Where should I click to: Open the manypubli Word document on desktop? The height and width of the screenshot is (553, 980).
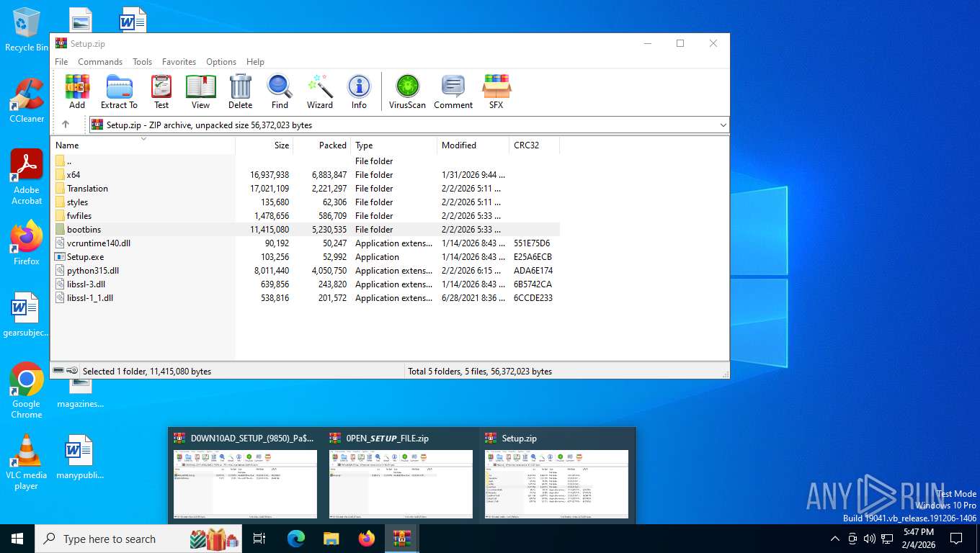click(x=80, y=457)
